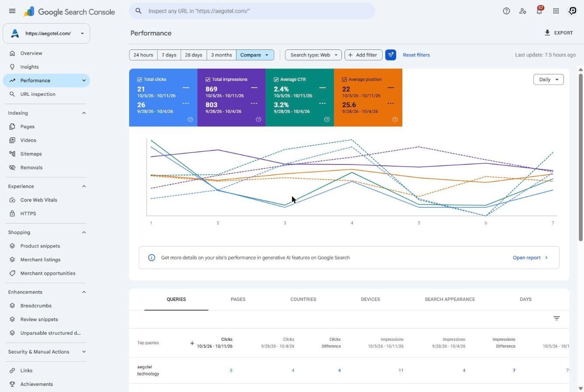Open the Daily granularity dropdown
Image resolution: width=584 pixels, height=392 pixels.
[548, 80]
